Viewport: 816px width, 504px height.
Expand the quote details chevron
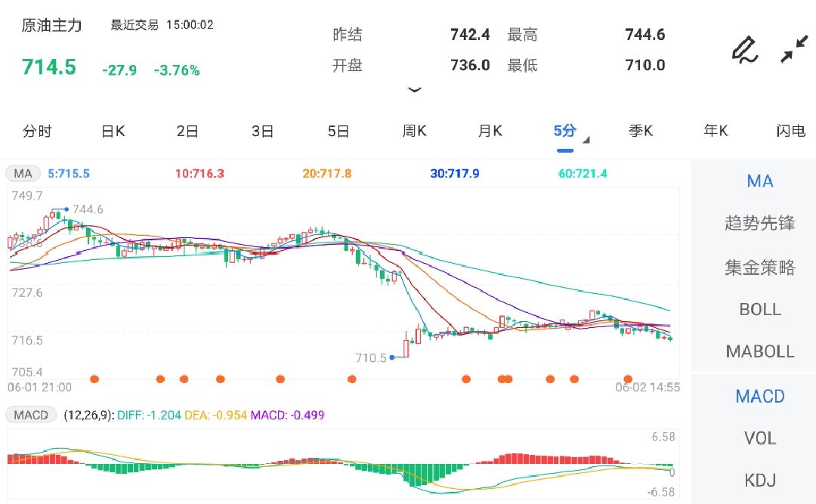point(414,90)
